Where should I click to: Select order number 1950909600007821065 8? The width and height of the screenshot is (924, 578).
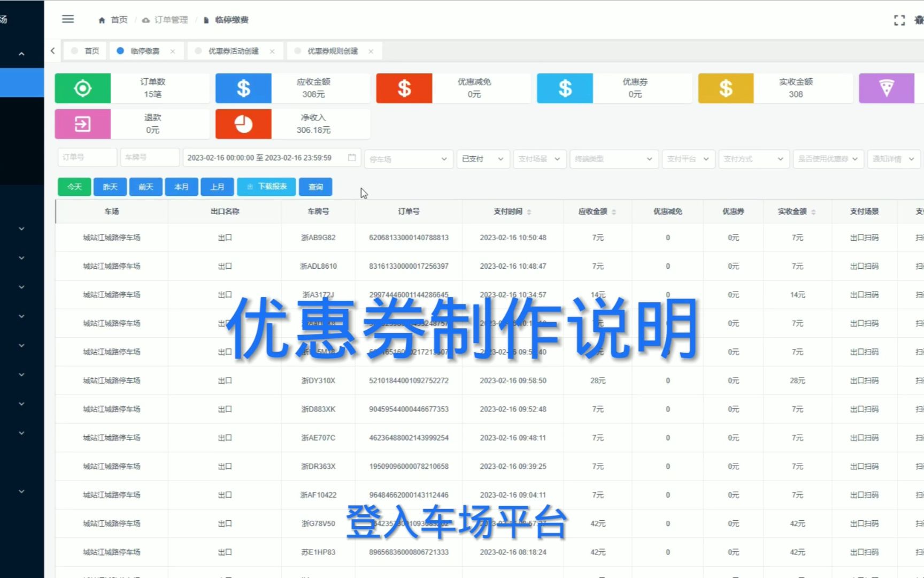pyautogui.click(x=409, y=466)
